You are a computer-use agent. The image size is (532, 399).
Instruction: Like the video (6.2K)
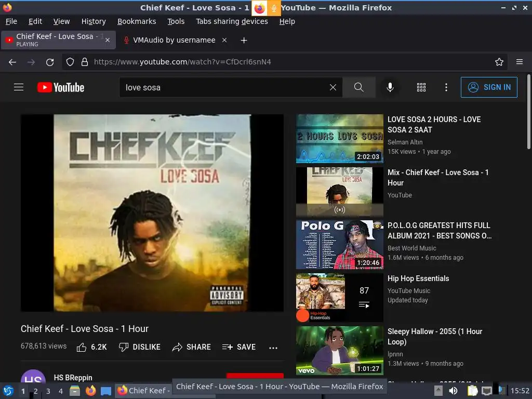pos(91,347)
